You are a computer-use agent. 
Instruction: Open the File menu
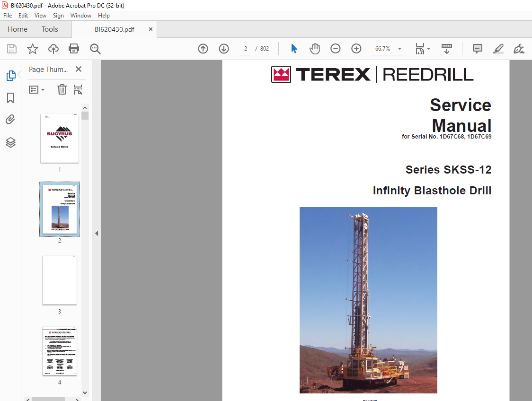(x=8, y=16)
